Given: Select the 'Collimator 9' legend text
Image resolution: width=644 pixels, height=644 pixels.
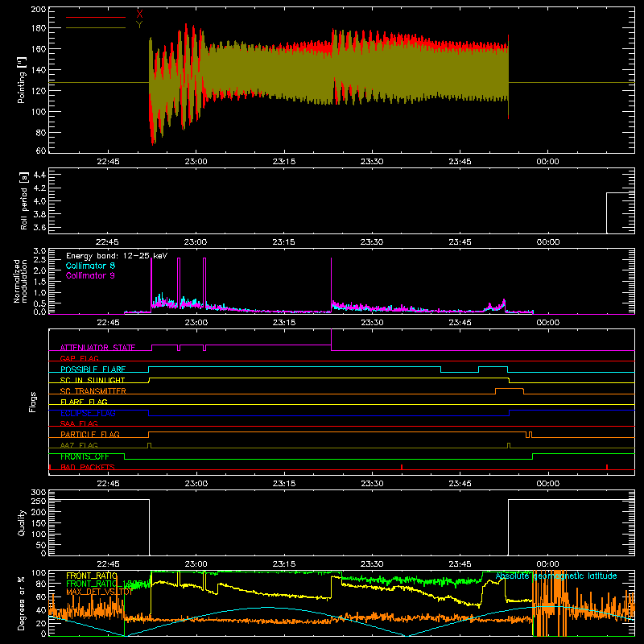Looking at the screenshot, I should (x=90, y=275).
